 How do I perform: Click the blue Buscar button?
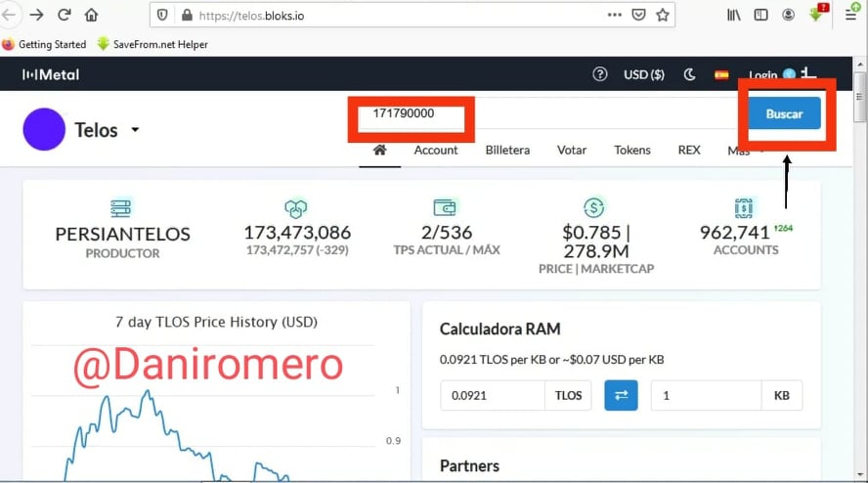[784, 113]
